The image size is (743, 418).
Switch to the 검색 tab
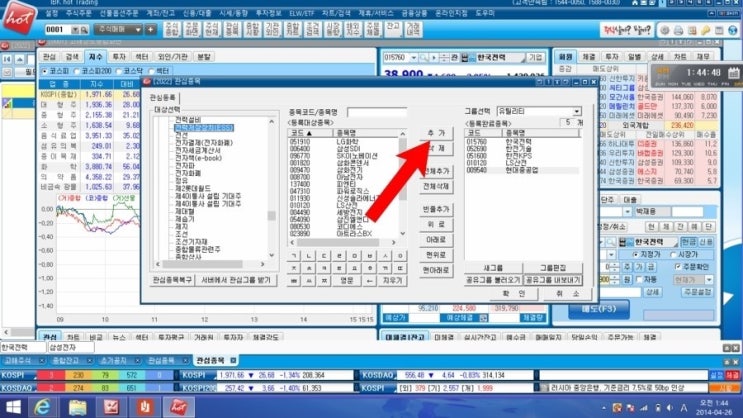(x=72, y=57)
